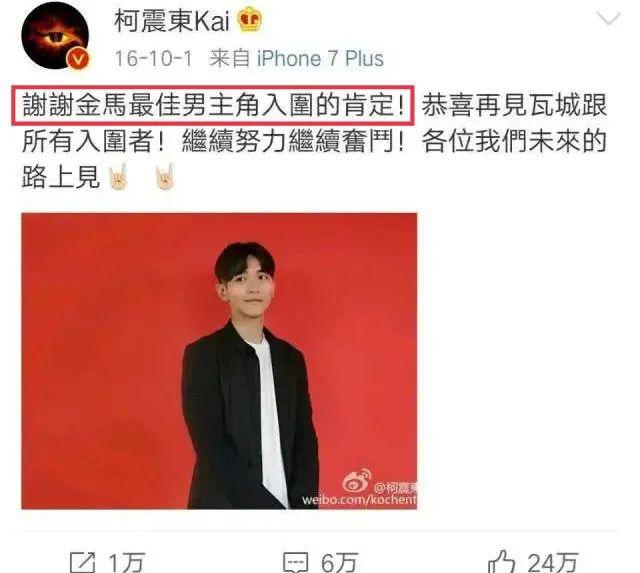The height and width of the screenshot is (573, 640).
Task: Click the 24万 like count
Action: [553, 563]
